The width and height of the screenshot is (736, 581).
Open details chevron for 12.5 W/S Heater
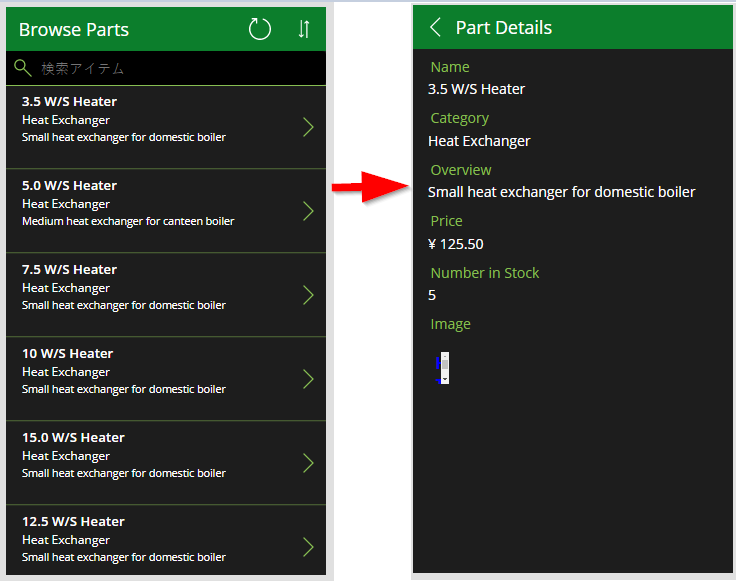pos(308,547)
